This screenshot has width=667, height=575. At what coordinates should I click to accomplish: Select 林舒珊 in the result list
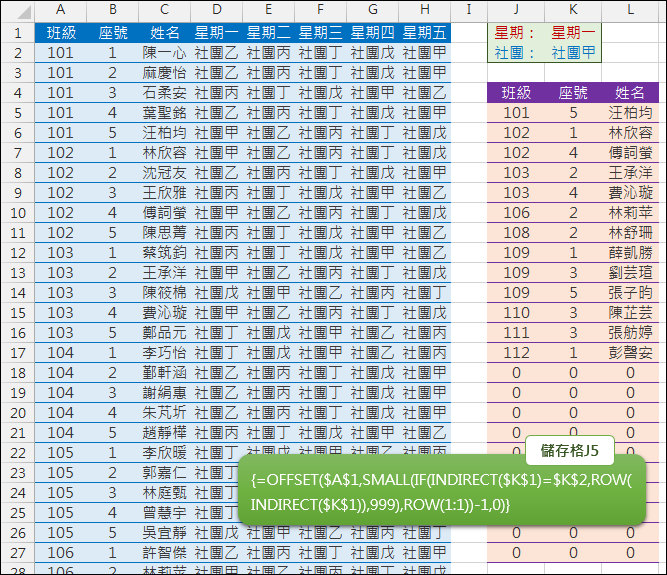click(x=630, y=233)
